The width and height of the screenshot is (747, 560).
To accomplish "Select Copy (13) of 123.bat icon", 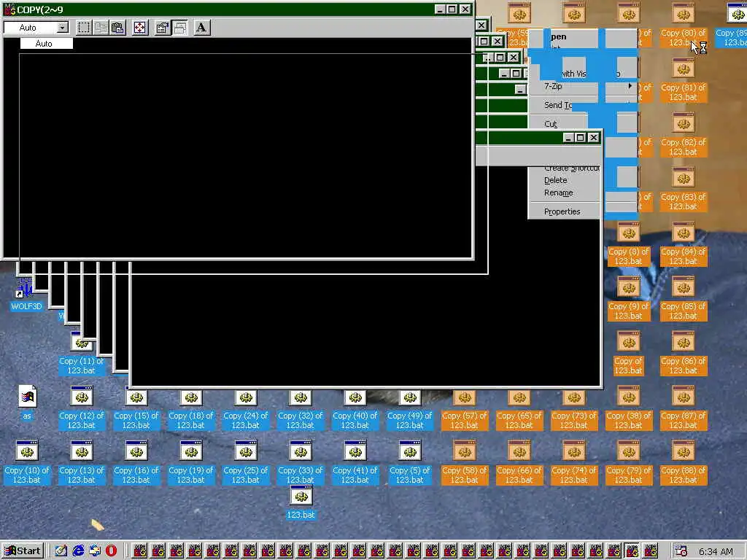I will (82, 463).
